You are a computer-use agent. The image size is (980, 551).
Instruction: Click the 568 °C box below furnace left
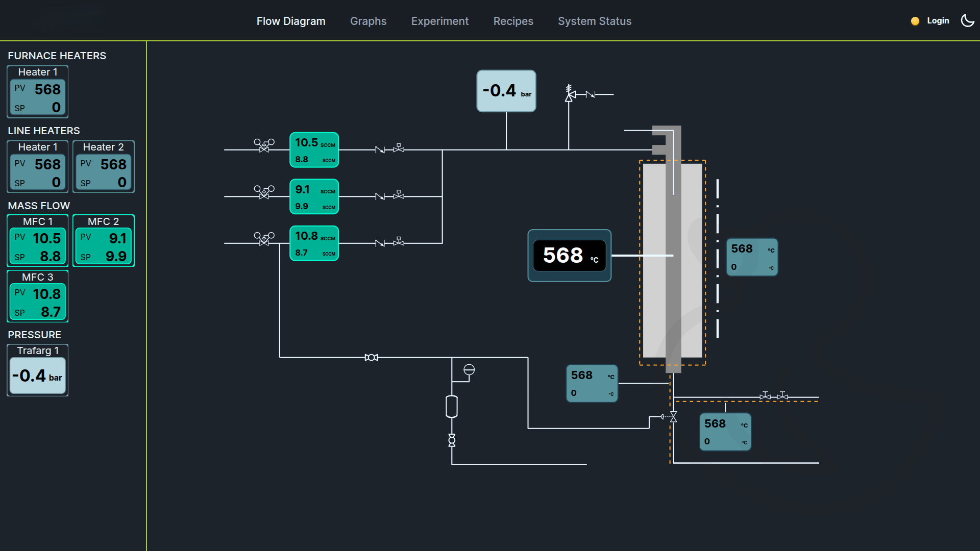tap(592, 384)
